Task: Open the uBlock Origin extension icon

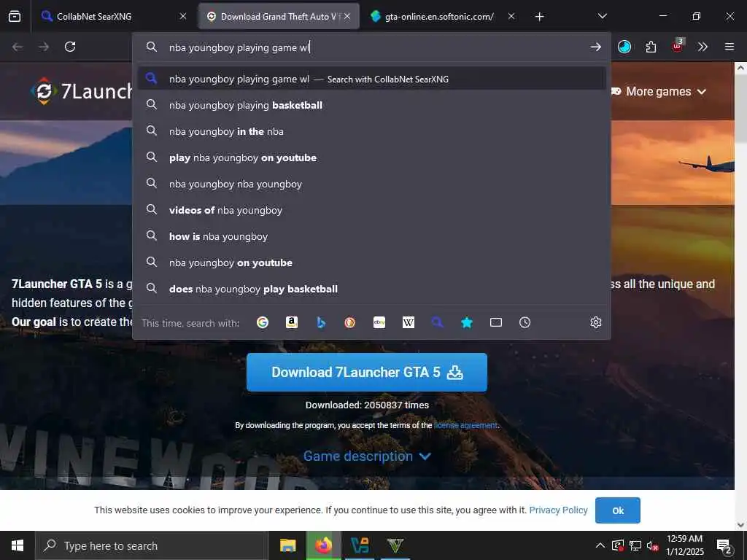Action: coord(678,46)
